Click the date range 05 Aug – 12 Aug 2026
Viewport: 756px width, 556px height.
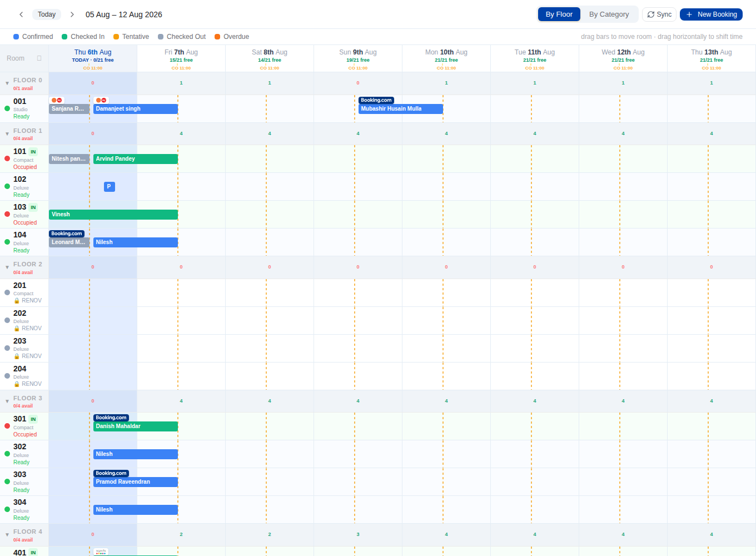point(124,14)
